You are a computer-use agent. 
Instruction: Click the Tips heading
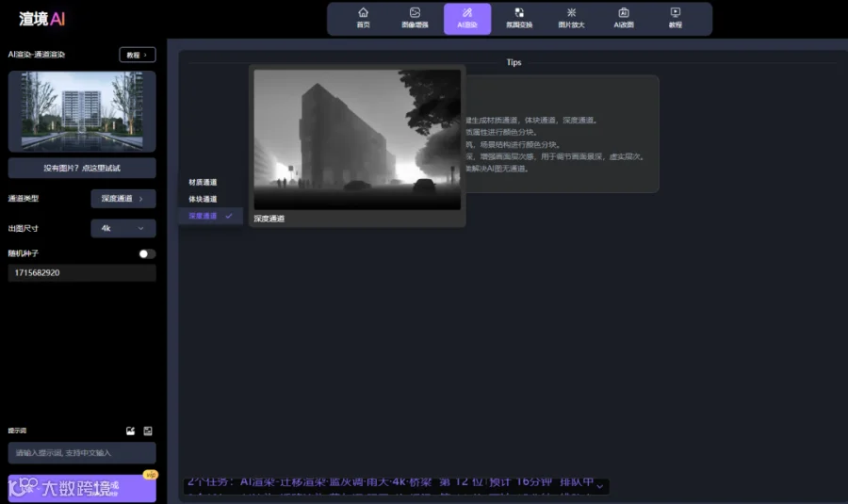[x=514, y=62]
